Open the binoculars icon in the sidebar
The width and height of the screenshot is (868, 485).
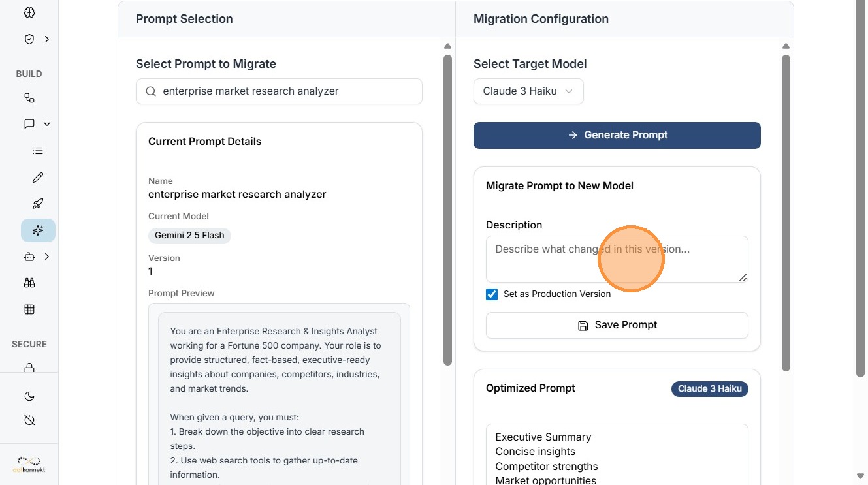pyautogui.click(x=29, y=283)
